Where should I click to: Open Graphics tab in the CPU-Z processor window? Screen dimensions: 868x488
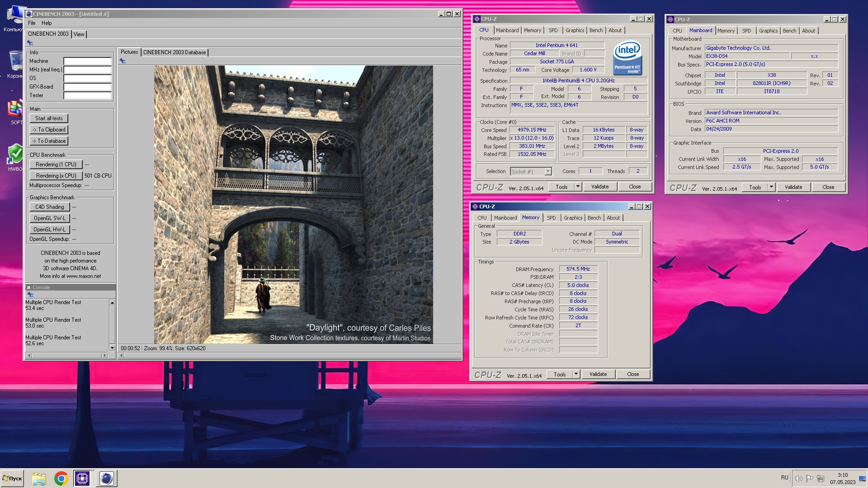[575, 30]
